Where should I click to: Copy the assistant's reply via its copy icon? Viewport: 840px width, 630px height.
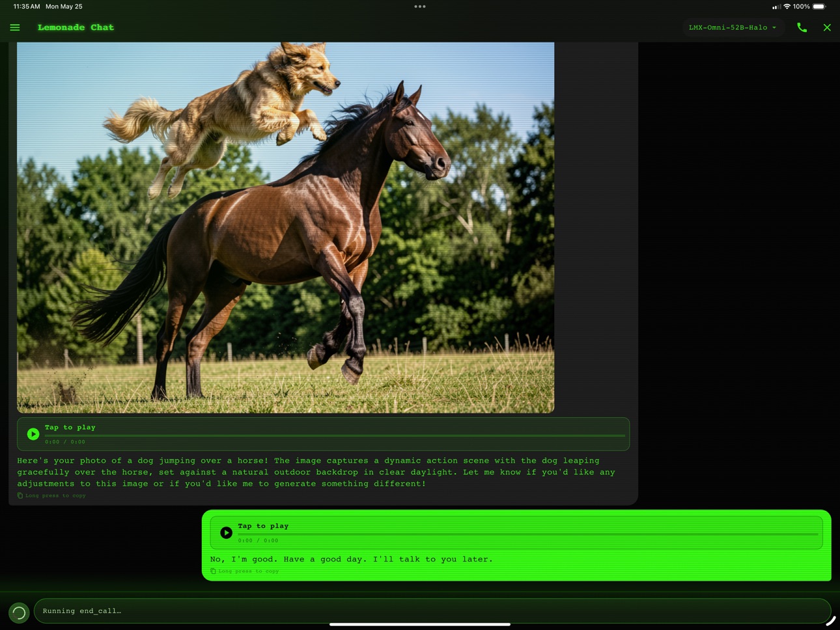pyautogui.click(x=20, y=496)
